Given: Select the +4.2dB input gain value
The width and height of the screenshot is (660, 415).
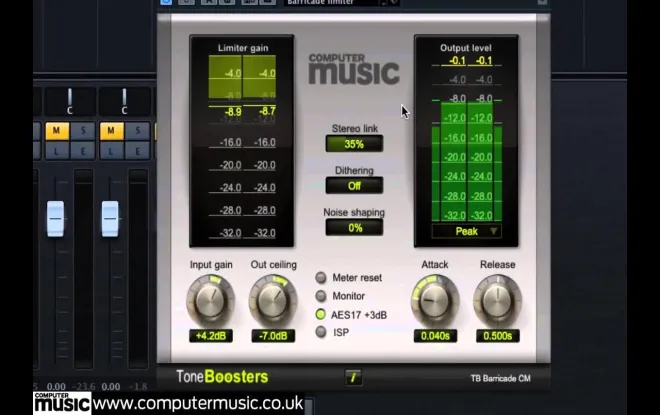Looking at the screenshot, I should pos(210,336).
